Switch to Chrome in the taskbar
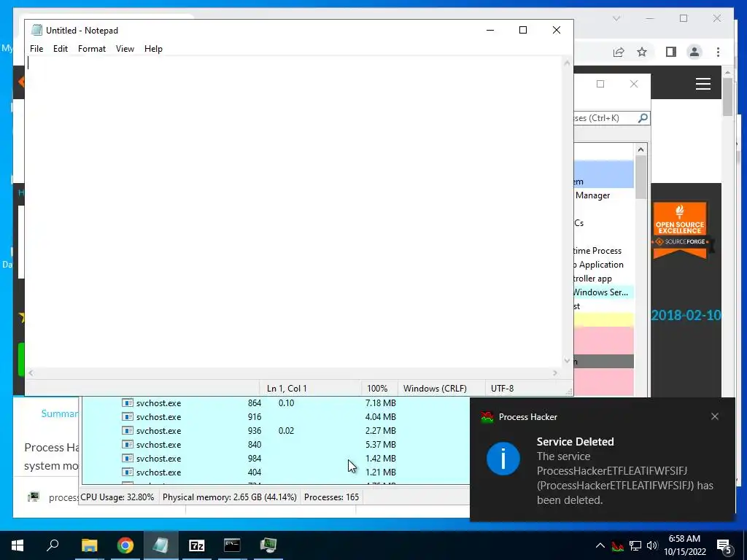 (125, 545)
